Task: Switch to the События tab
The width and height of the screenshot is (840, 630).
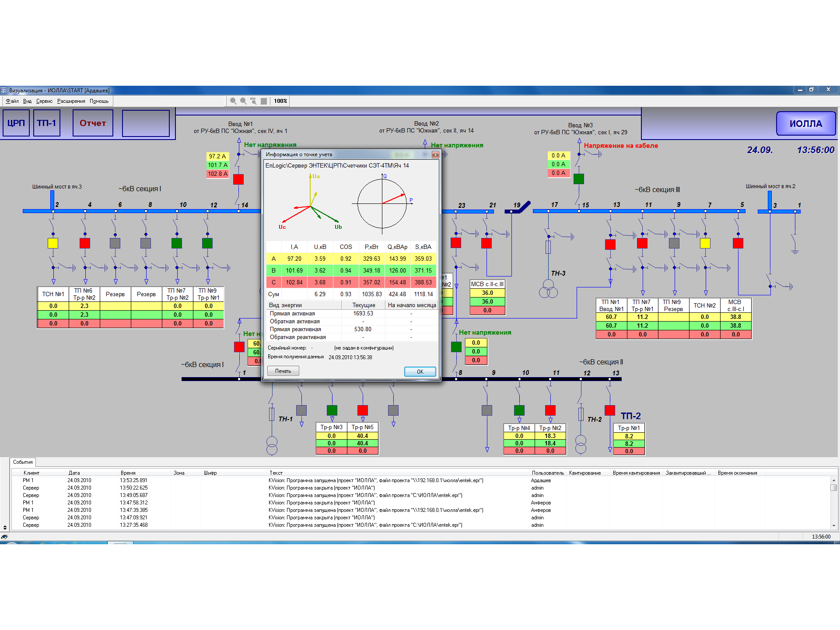Action: [x=23, y=462]
